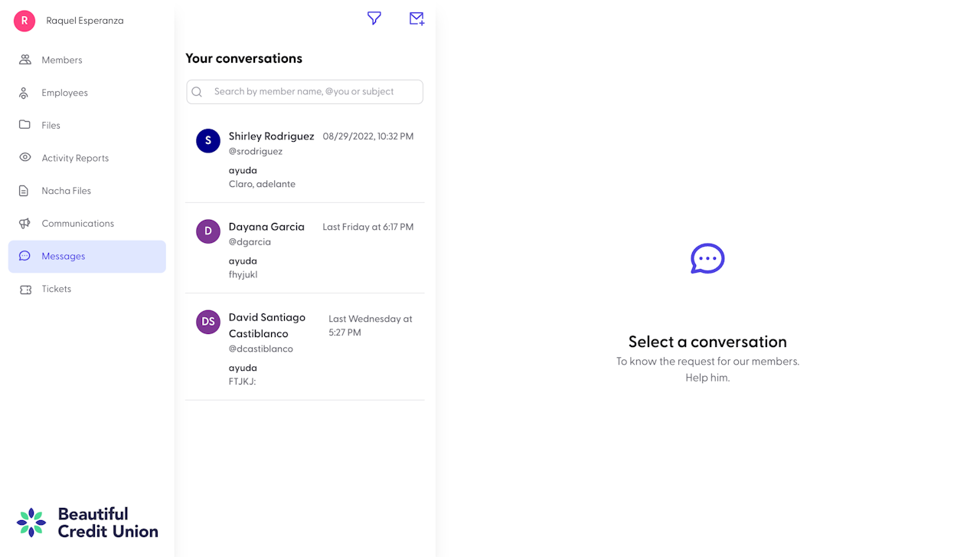Viewport: 980px width, 557px height.
Task: Click the new message envelope icon
Action: click(416, 18)
